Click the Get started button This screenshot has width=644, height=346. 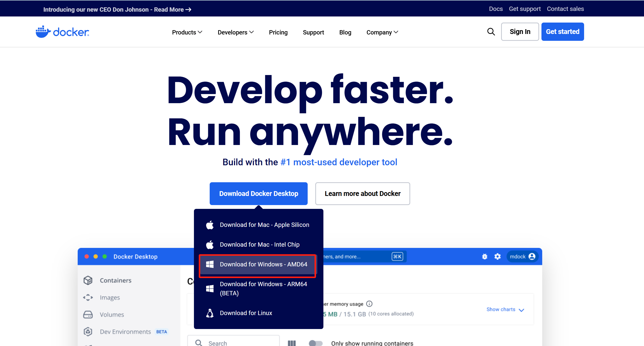[x=563, y=32]
